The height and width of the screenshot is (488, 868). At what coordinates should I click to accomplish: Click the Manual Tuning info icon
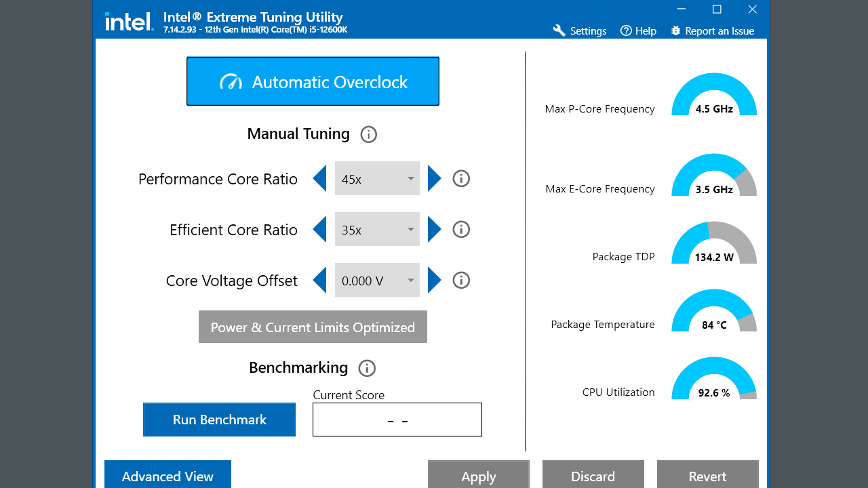pyautogui.click(x=368, y=134)
